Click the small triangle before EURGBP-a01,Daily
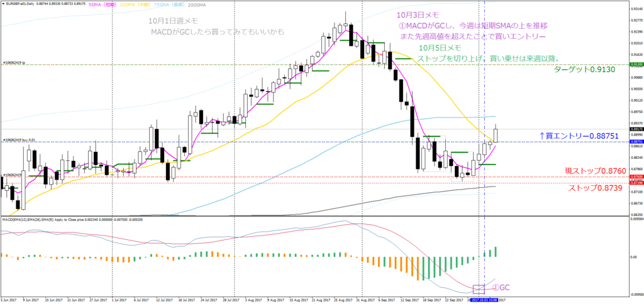Viewport: 644px width, 304px height. (x=2, y=3)
